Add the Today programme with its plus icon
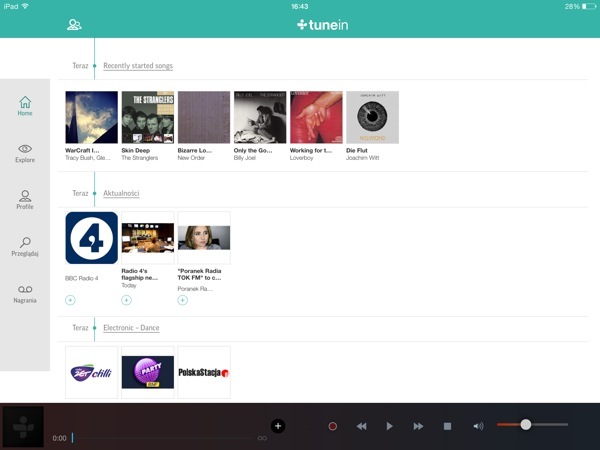The width and height of the screenshot is (600, 450). click(x=127, y=300)
